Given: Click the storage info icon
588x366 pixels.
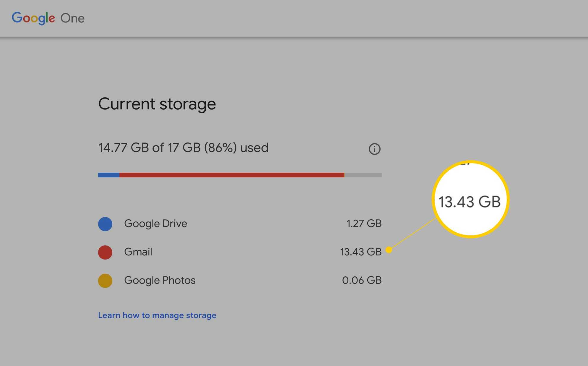Looking at the screenshot, I should point(374,149).
